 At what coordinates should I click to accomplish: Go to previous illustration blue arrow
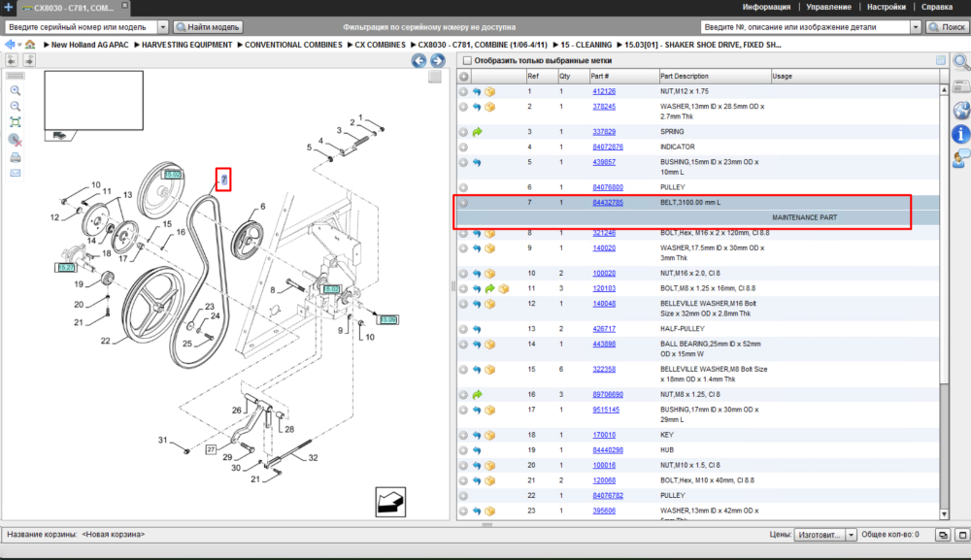click(x=419, y=60)
